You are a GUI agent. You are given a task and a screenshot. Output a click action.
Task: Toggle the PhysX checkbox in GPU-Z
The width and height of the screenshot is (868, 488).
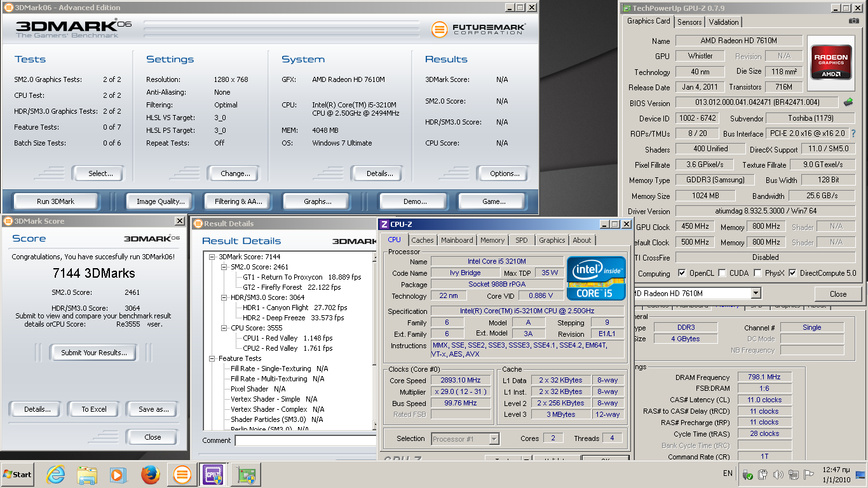[758, 273]
